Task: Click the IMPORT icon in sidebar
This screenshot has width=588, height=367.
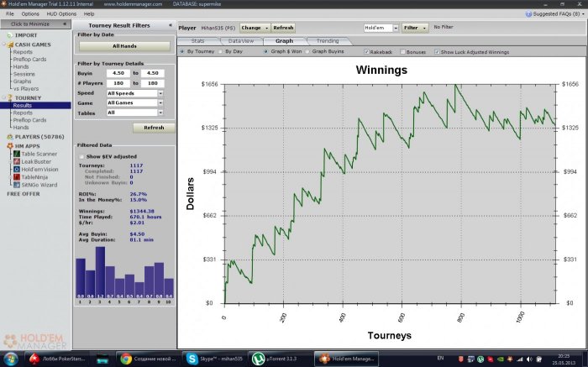Action: pyautogui.click(x=10, y=35)
